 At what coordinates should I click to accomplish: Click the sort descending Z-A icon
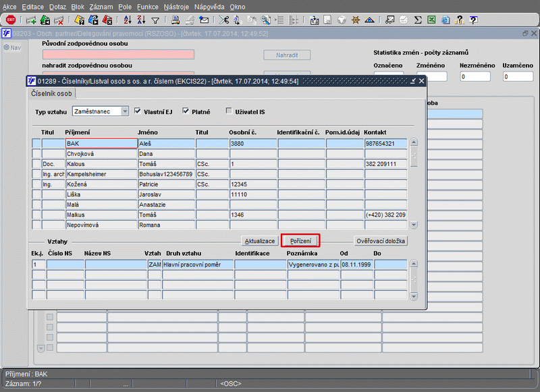(141, 20)
